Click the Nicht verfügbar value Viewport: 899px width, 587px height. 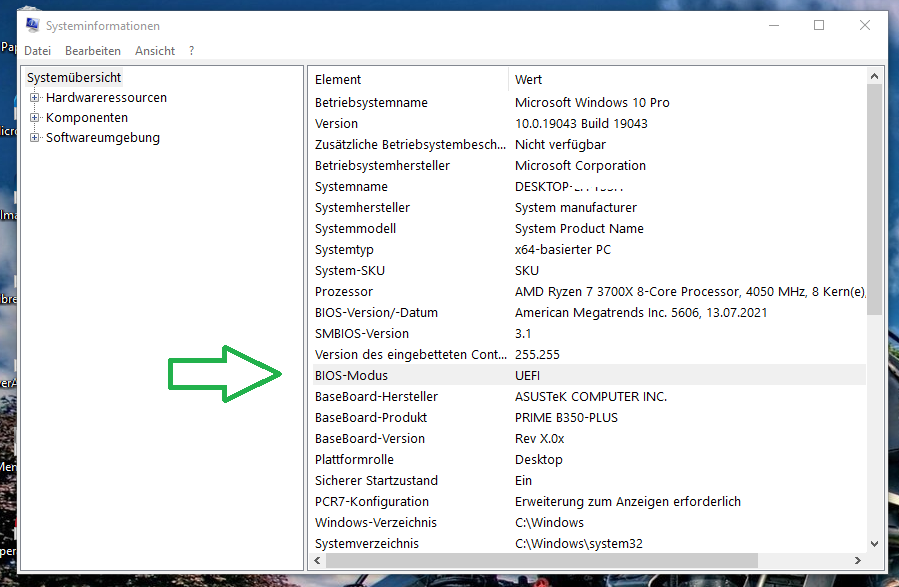pyautogui.click(x=560, y=144)
